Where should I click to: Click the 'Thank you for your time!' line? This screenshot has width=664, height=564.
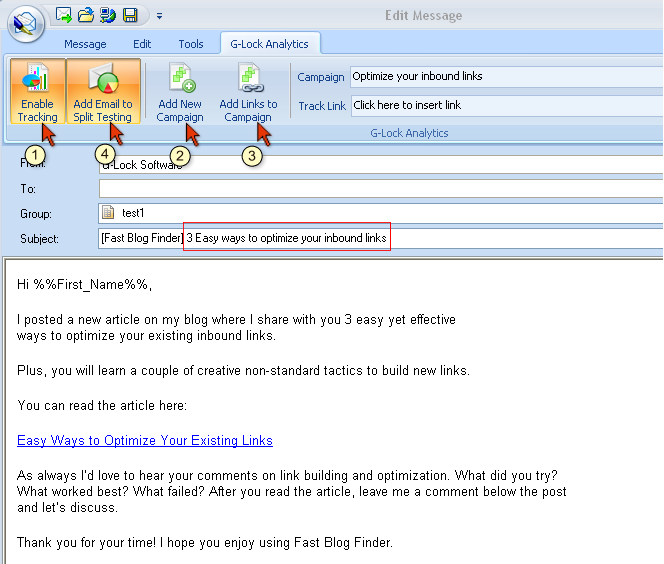[205, 542]
